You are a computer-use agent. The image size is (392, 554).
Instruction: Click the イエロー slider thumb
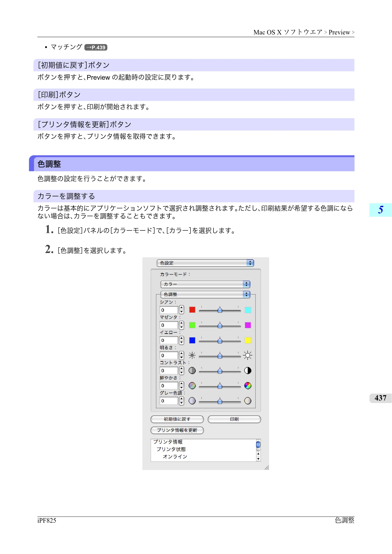click(x=220, y=341)
